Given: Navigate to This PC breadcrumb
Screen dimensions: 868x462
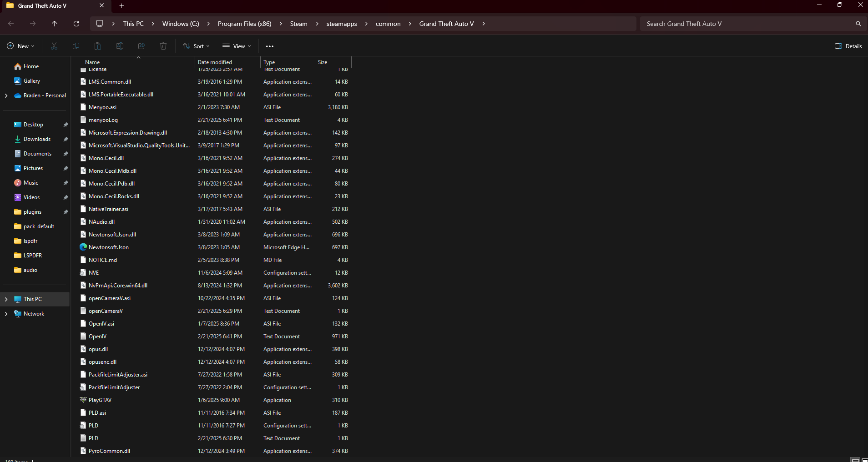Looking at the screenshot, I should point(133,24).
